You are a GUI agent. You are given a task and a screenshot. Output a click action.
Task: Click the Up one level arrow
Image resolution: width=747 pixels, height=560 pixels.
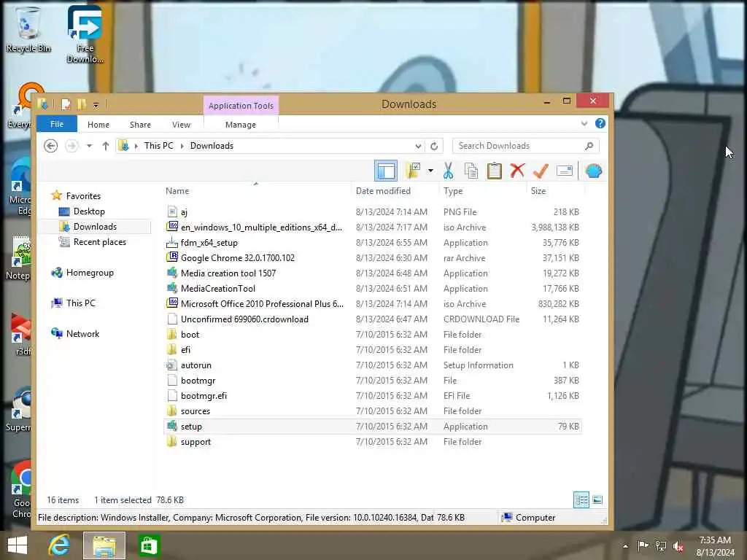(x=105, y=146)
